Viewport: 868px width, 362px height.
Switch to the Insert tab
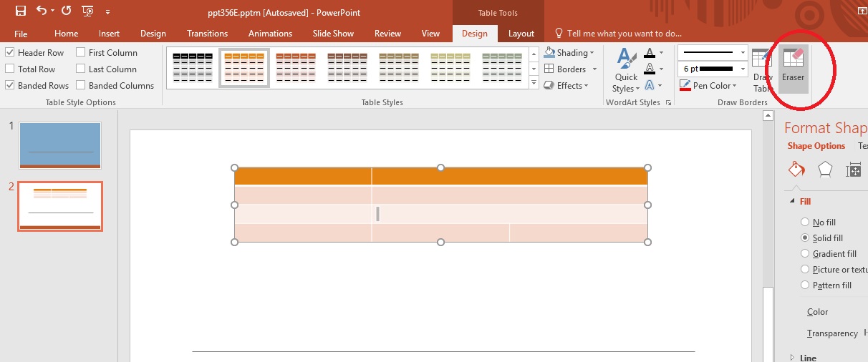coord(110,34)
